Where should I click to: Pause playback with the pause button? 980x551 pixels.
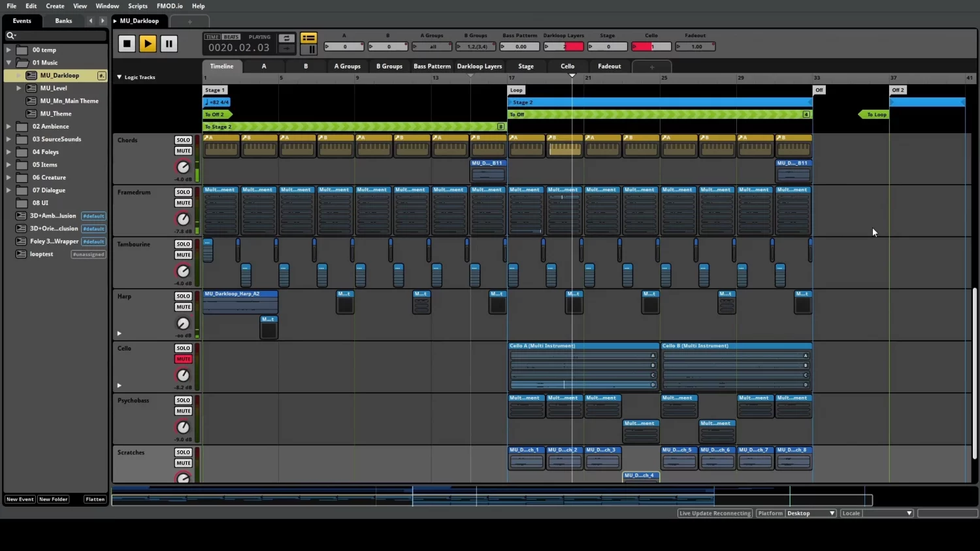coord(169,44)
